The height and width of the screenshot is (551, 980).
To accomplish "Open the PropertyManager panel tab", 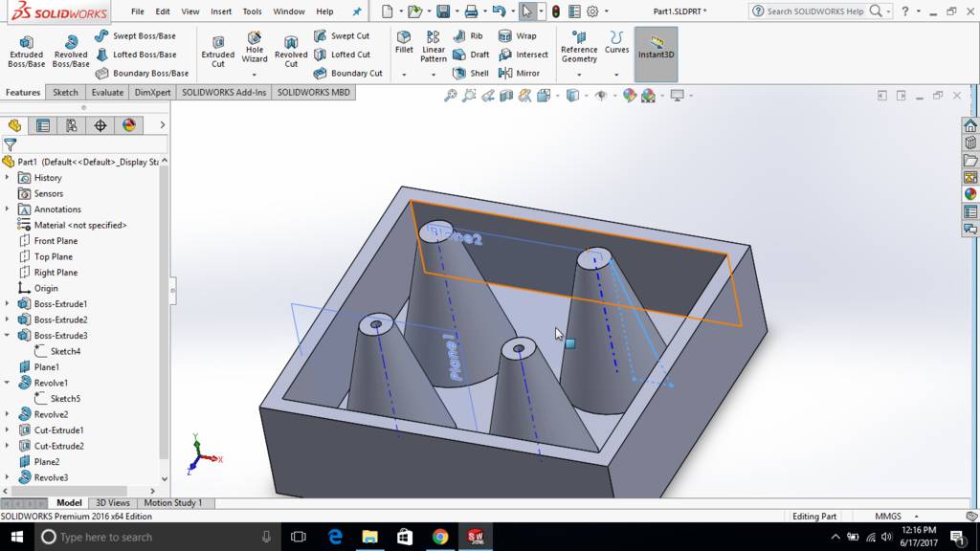I will point(42,125).
